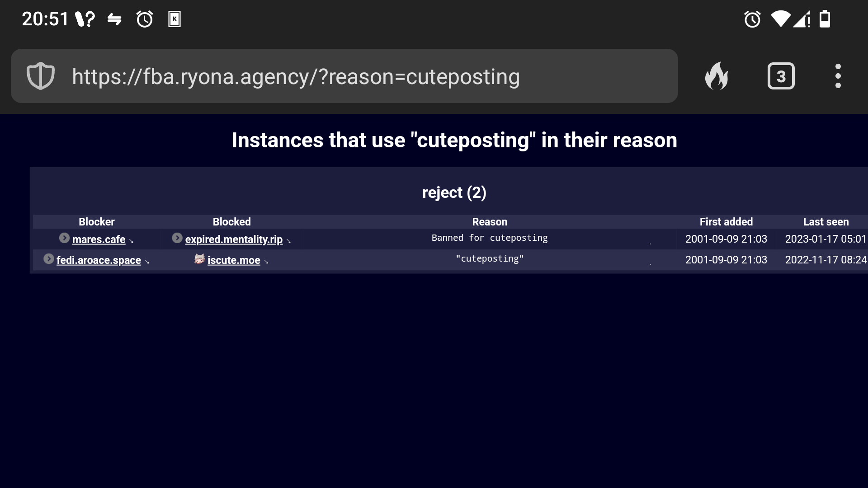Viewport: 868px width, 488px height.
Task: Open the iscute.moe blocked link
Action: [x=234, y=260]
